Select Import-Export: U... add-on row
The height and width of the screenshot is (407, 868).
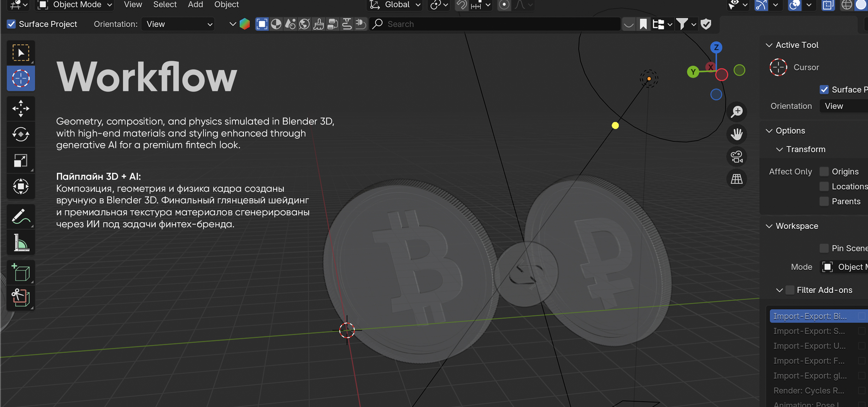[819, 346]
